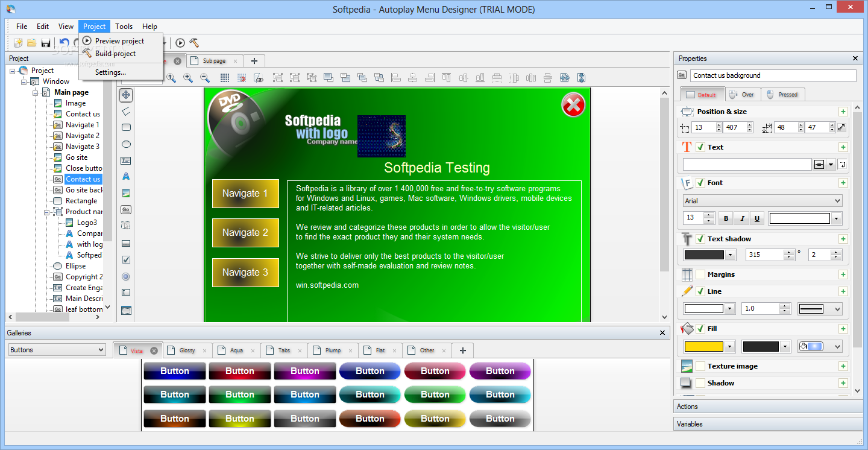
Task: Select the Checkbox element tool
Action: 126,260
